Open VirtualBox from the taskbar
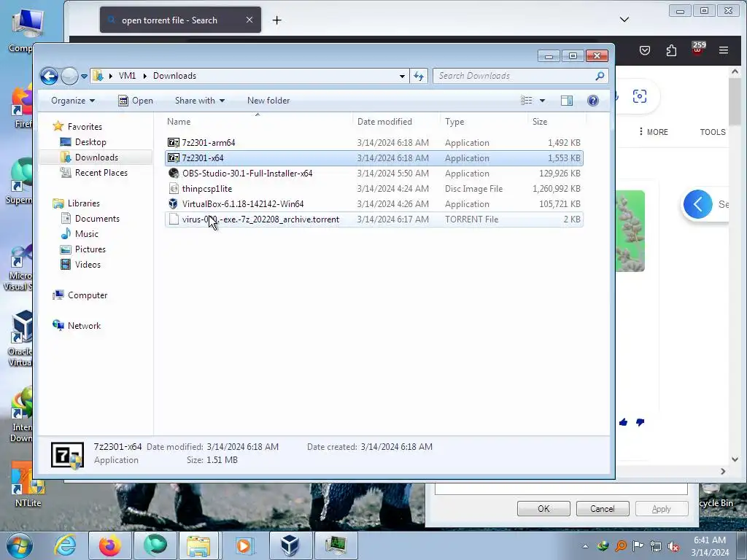This screenshot has width=747, height=560. pyautogui.click(x=290, y=545)
